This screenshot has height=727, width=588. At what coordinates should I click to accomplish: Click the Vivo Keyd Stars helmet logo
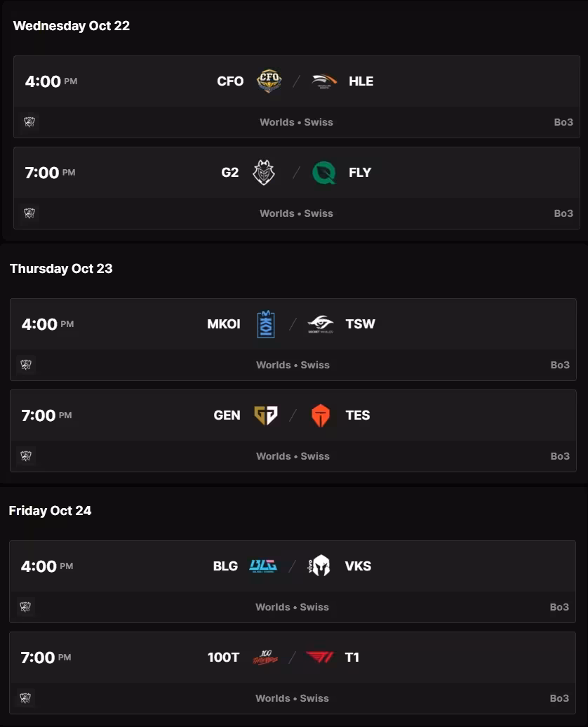pos(321,566)
